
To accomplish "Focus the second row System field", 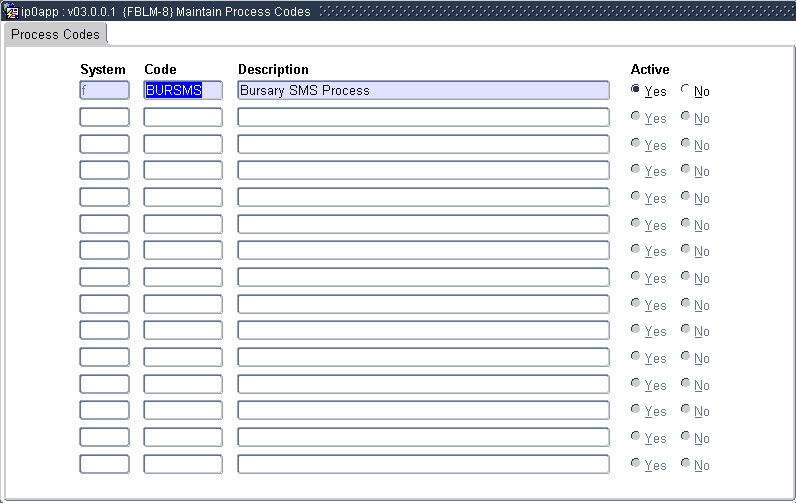I will pyautogui.click(x=104, y=117).
